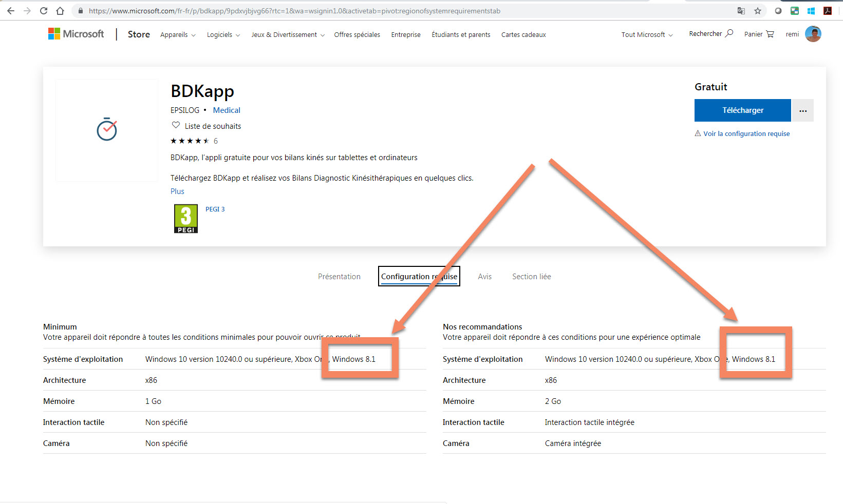843x504 pixels.
Task: Select the Configuration requise tab
Action: [x=419, y=276]
